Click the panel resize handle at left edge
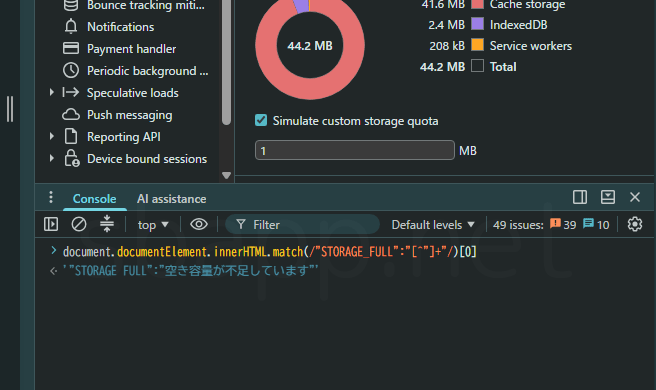 10,109
